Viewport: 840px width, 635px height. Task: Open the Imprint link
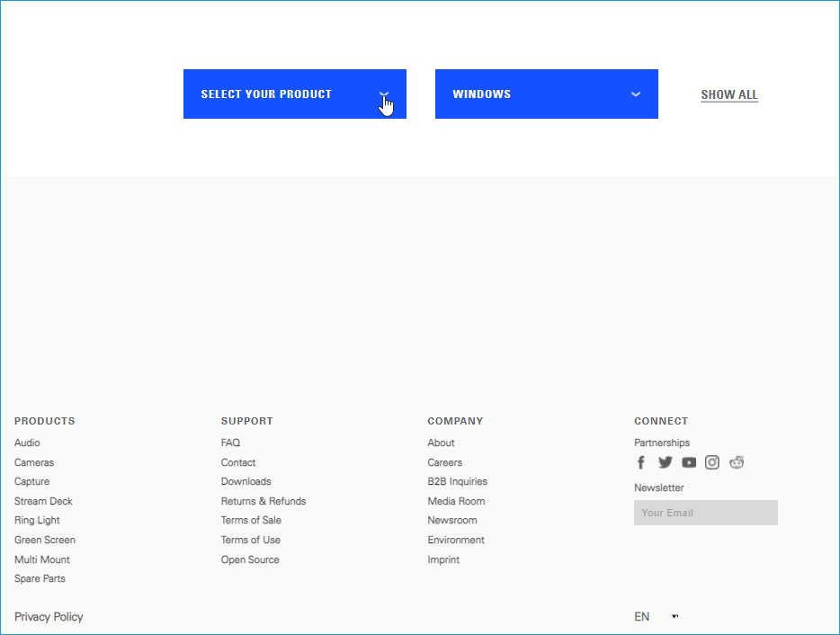443,559
